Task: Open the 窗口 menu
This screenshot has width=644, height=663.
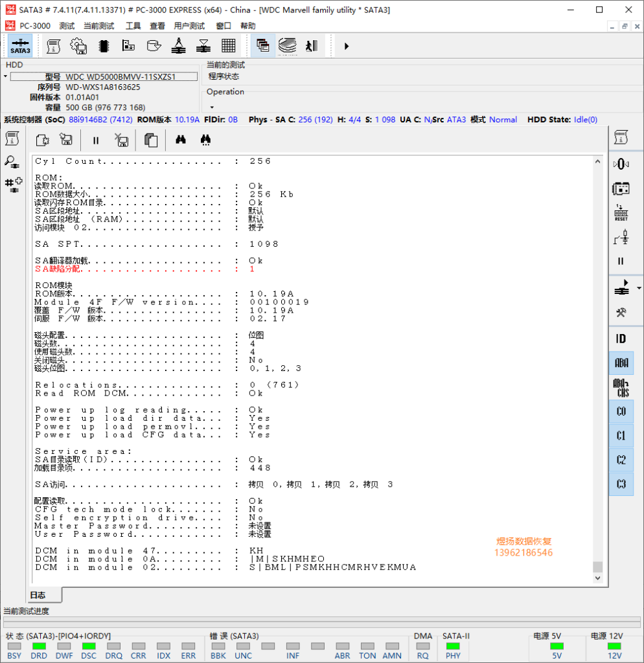Action: click(x=224, y=26)
